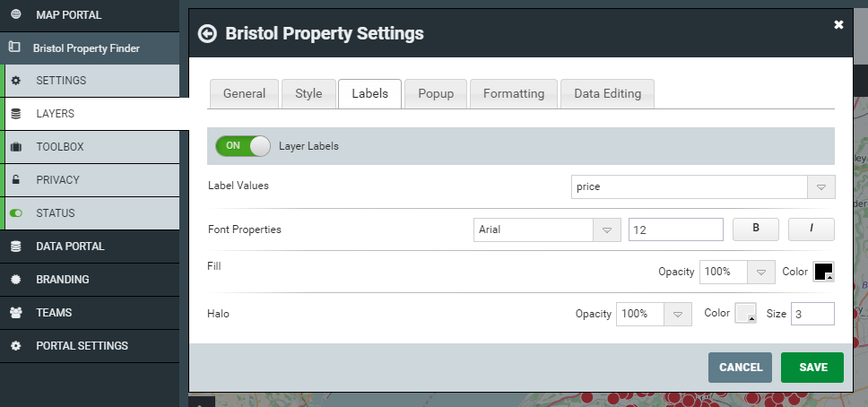The height and width of the screenshot is (407, 868).
Task: Open the Label Values price dropdown
Action: click(703, 186)
